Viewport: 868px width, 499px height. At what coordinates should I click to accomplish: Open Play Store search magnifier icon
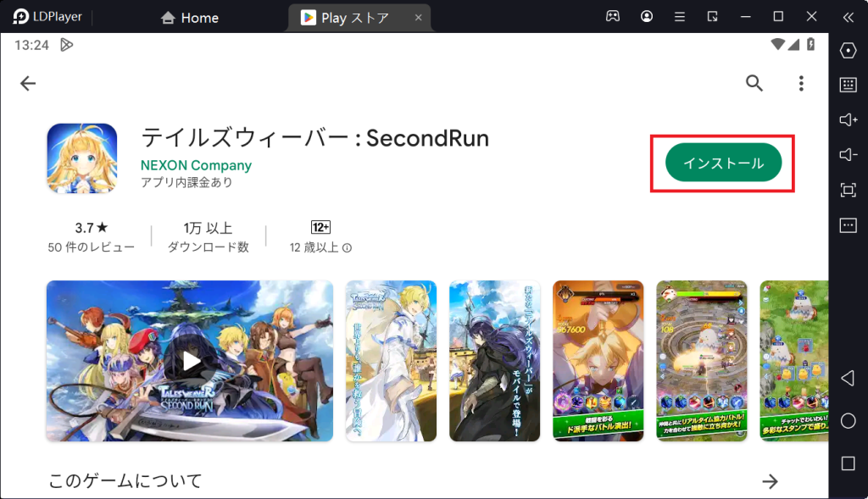(x=754, y=83)
